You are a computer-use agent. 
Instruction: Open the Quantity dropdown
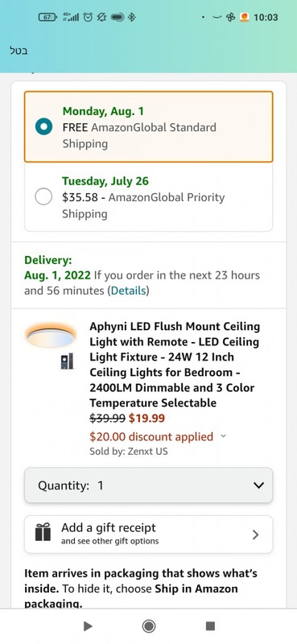point(148,485)
